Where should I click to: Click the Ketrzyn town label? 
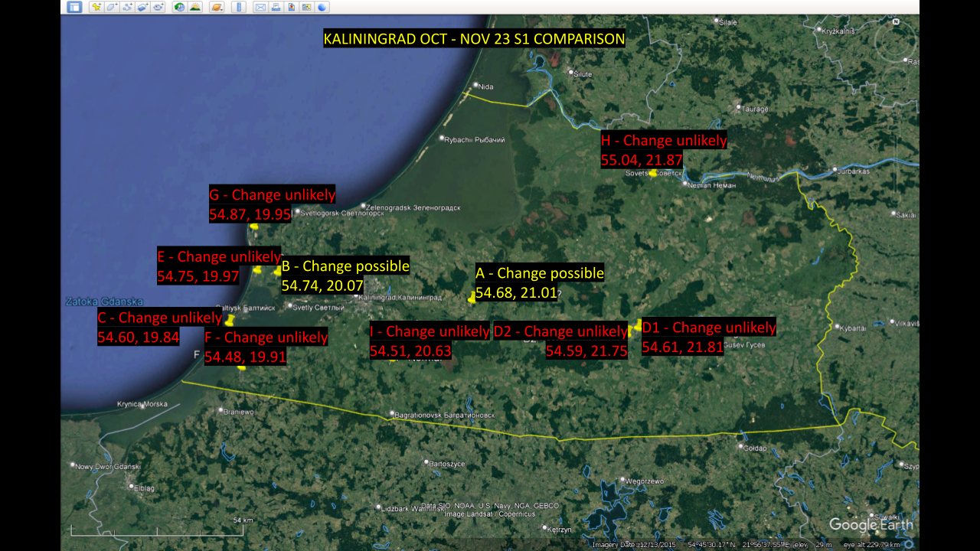point(560,530)
